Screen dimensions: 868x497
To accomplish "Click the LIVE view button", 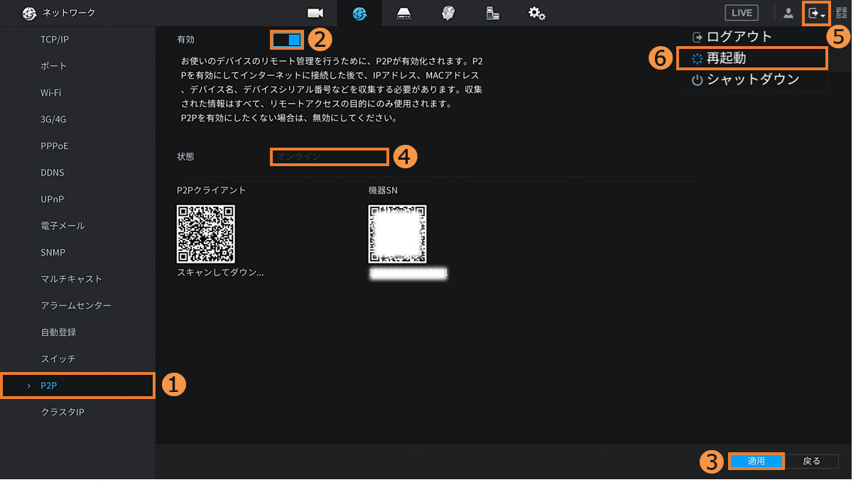I will click(x=742, y=13).
